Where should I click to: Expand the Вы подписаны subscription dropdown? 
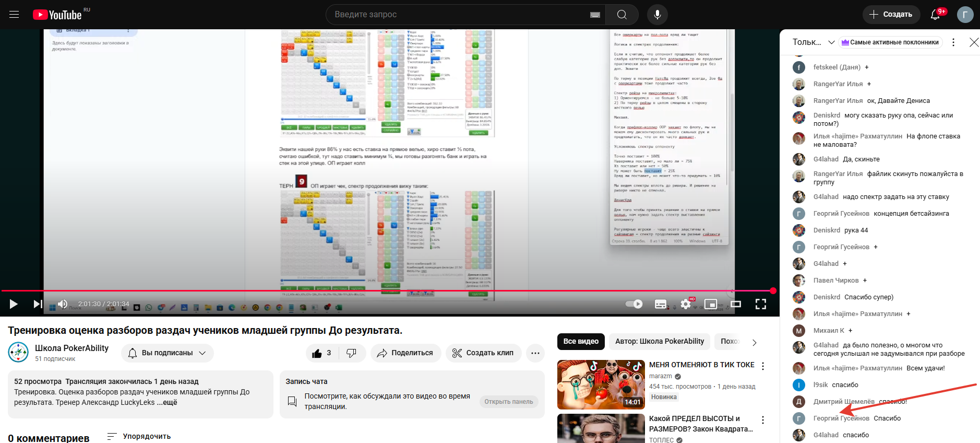168,353
